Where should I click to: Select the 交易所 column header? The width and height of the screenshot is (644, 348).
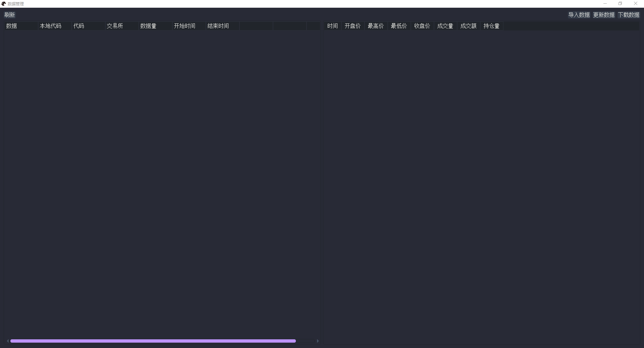(122, 26)
